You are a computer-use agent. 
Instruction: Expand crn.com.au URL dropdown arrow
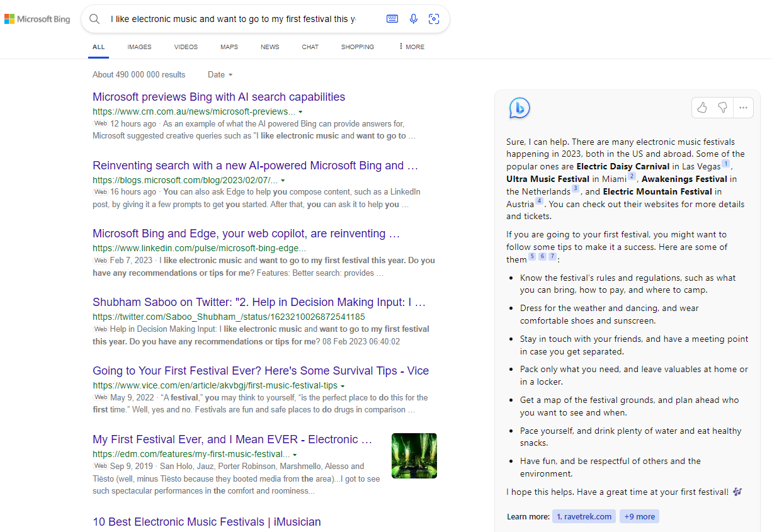click(300, 112)
